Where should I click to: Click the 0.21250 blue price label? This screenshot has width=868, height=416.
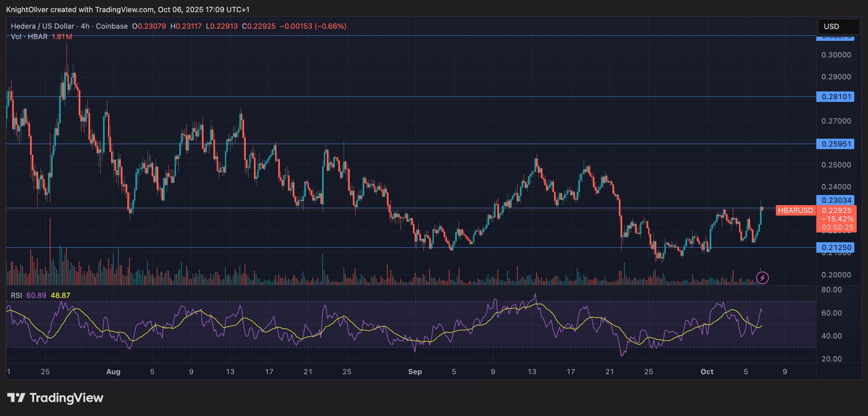click(x=835, y=247)
